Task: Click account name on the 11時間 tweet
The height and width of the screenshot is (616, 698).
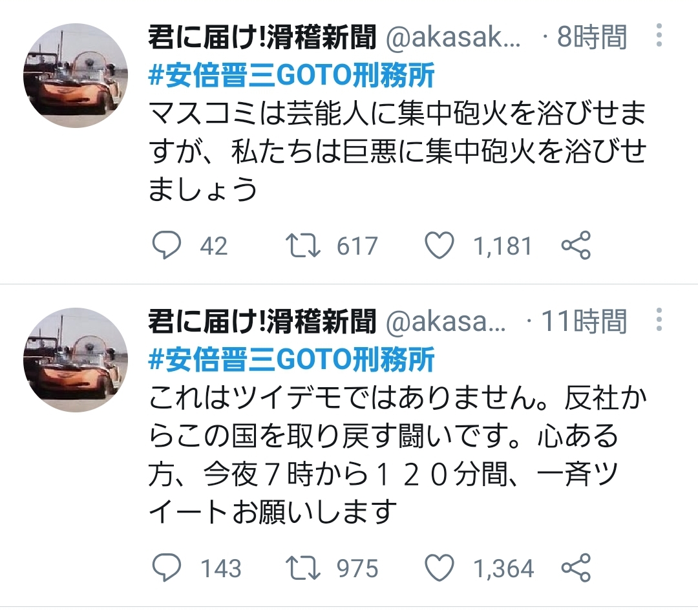Action: pyautogui.click(x=262, y=321)
